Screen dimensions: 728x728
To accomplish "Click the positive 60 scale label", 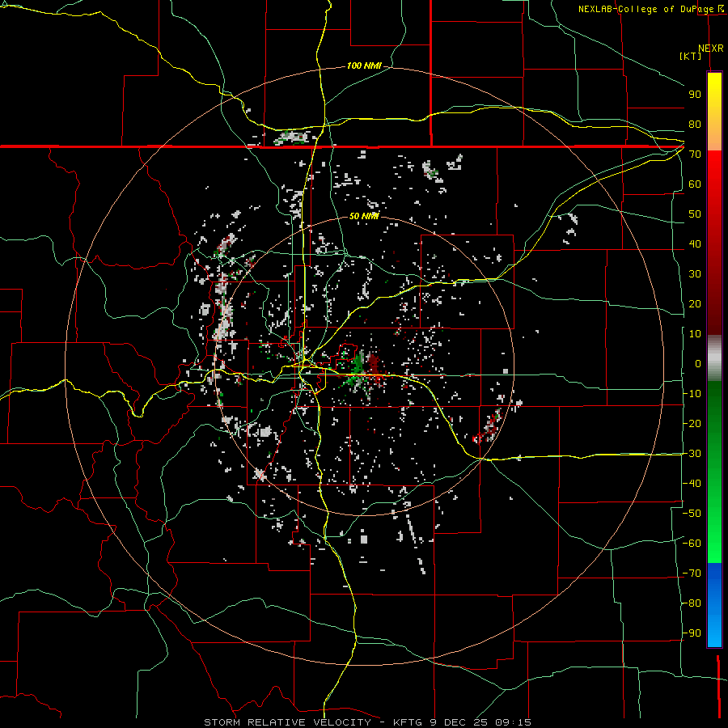I will [x=695, y=184].
